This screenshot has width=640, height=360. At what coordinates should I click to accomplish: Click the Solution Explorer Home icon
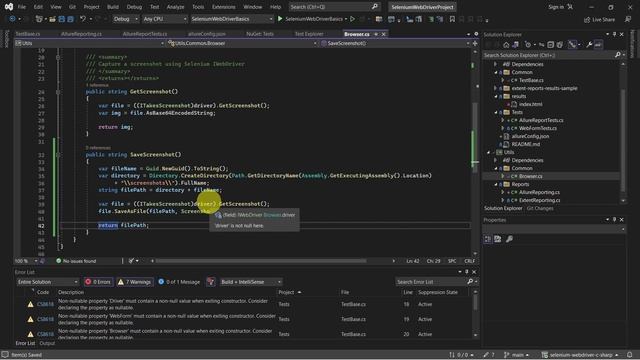506,45
